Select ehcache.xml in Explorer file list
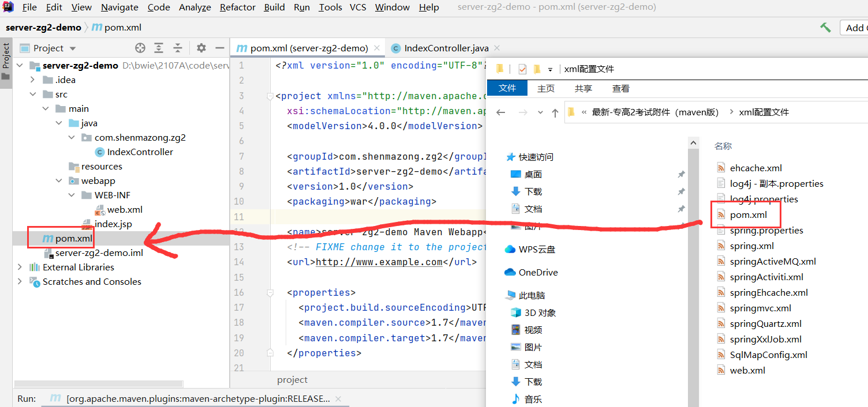The height and width of the screenshot is (407, 868). pos(755,168)
